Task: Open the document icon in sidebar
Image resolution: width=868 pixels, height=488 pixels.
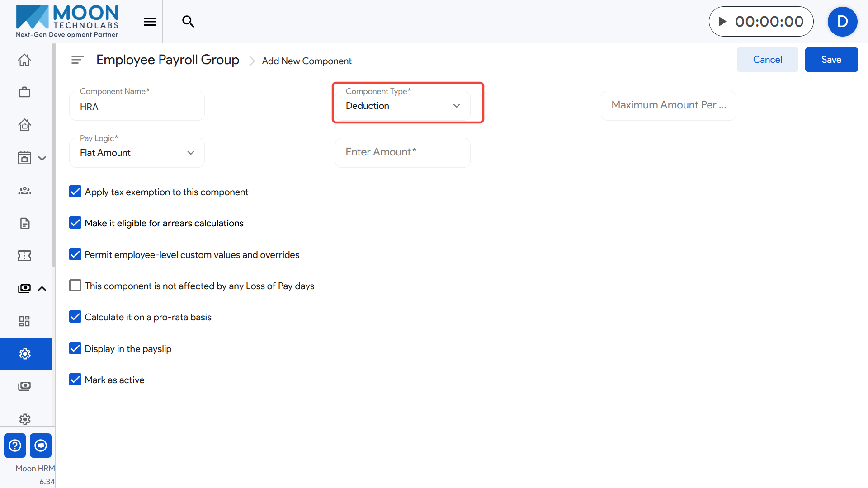Action: 24,223
